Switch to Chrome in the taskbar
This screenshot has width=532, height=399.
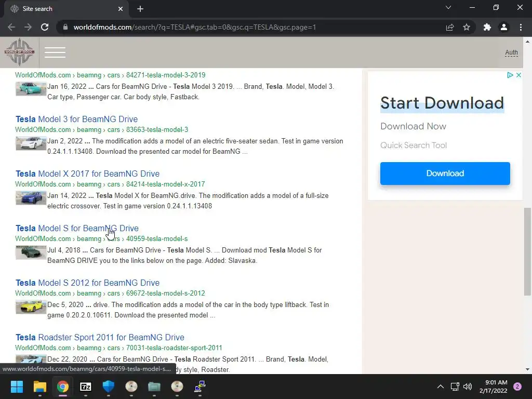click(62, 386)
